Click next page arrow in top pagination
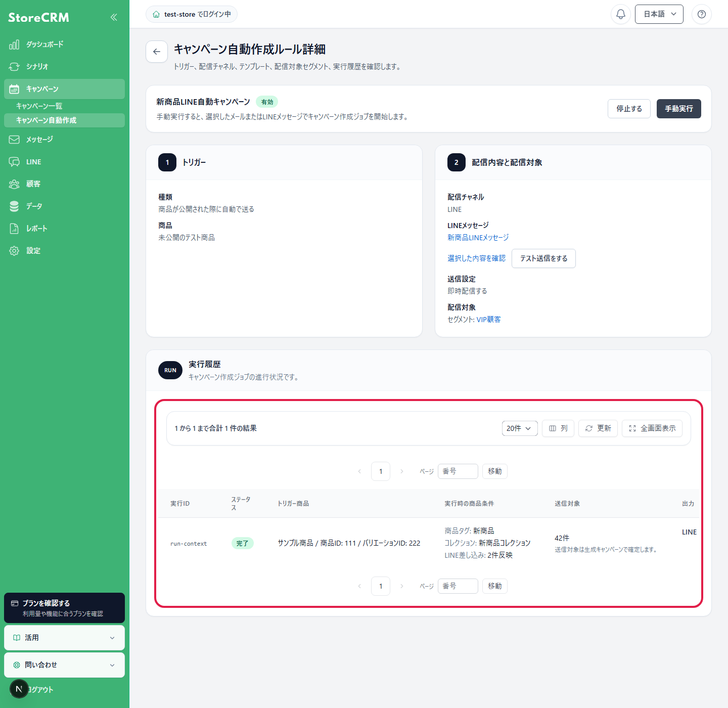Viewport: 728px width, 708px height. (402, 471)
